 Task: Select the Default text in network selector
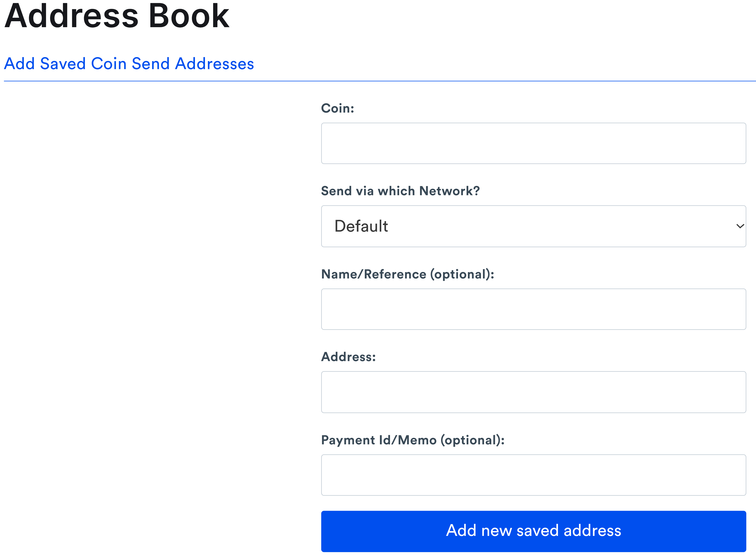coord(361,226)
